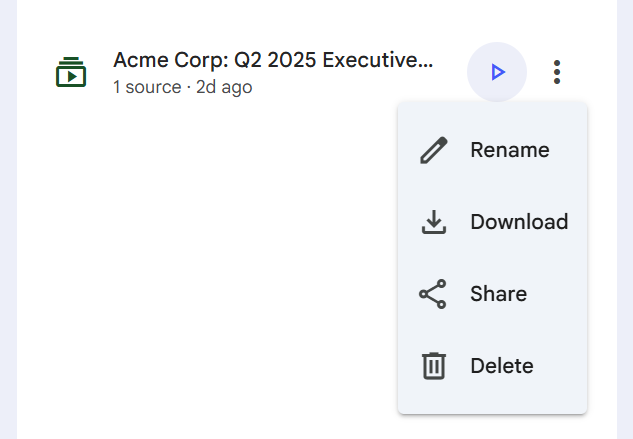This screenshot has width=633, height=439.
Task: Click the Delete label text
Action: click(502, 366)
